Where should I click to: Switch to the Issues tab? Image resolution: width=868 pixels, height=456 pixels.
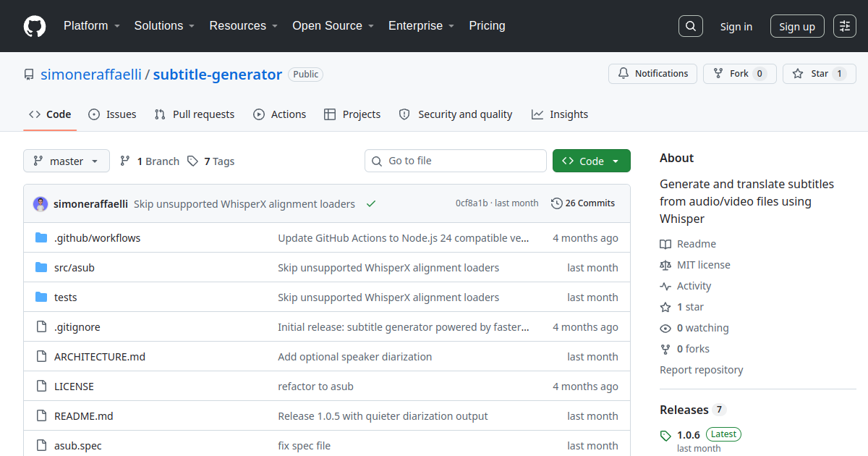pyautogui.click(x=112, y=114)
